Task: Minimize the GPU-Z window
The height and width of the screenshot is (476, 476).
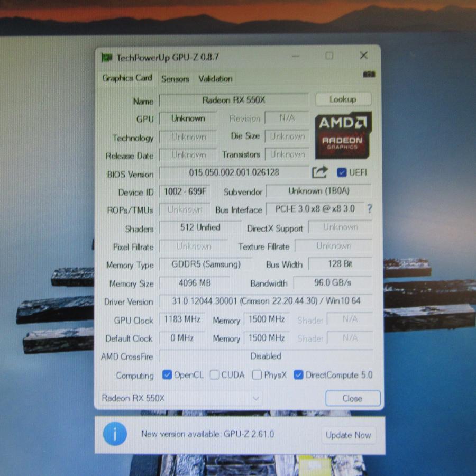Action: (295, 56)
